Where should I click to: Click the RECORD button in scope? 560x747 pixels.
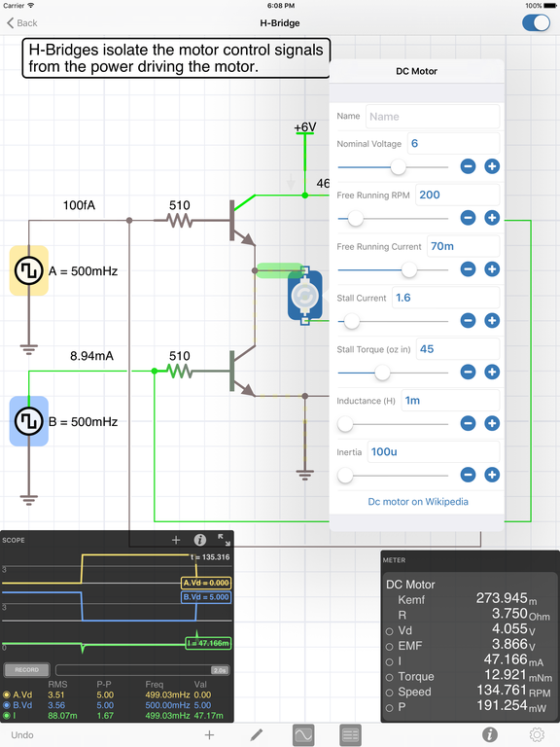coord(26,670)
